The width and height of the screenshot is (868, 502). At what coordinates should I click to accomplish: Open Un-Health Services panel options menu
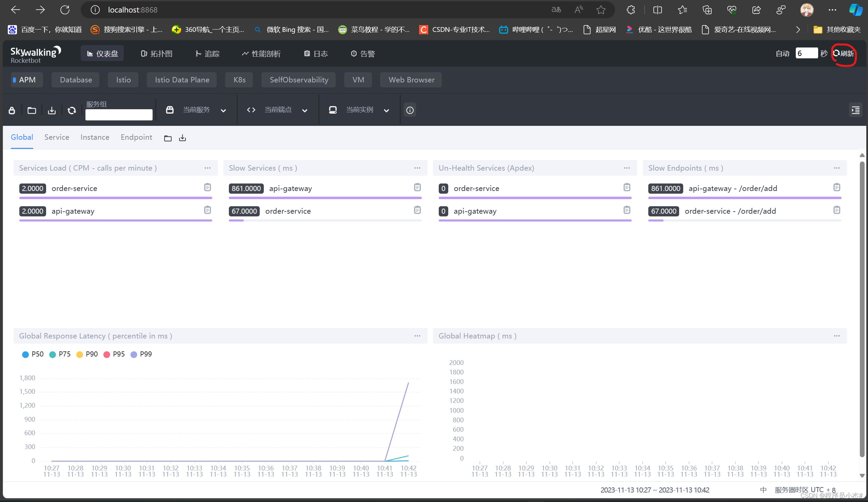[627, 168]
